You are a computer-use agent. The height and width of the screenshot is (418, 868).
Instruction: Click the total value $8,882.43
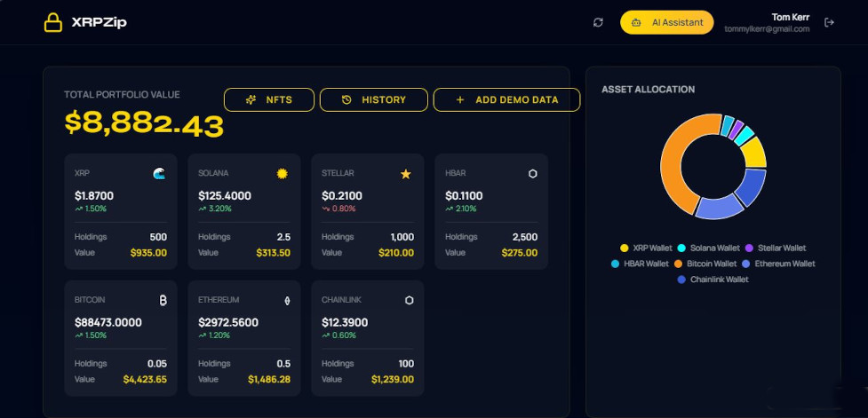pos(144,123)
